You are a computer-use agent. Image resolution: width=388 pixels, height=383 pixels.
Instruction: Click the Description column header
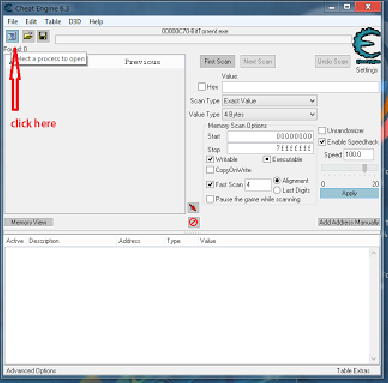[44, 241]
